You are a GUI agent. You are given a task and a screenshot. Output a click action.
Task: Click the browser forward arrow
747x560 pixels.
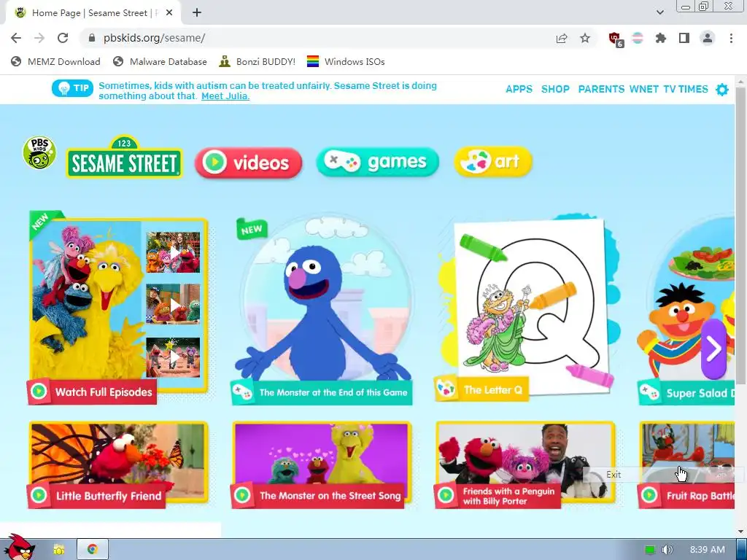point(39,38)
